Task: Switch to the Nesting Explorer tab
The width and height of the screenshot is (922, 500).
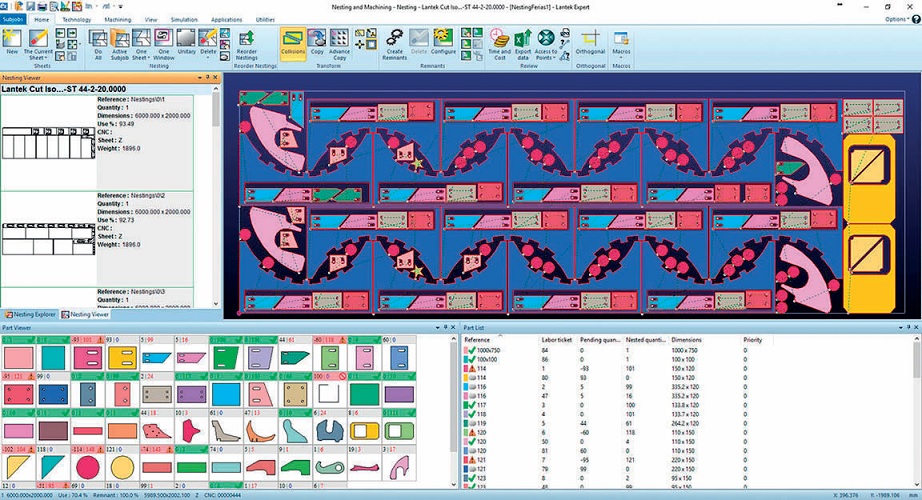Action: point(30,315)
